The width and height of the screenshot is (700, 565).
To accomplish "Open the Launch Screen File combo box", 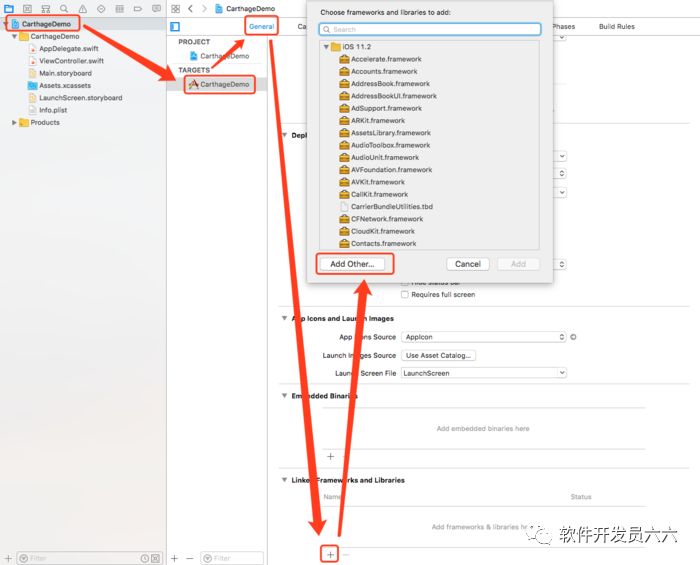I will (x=483, y=373).
